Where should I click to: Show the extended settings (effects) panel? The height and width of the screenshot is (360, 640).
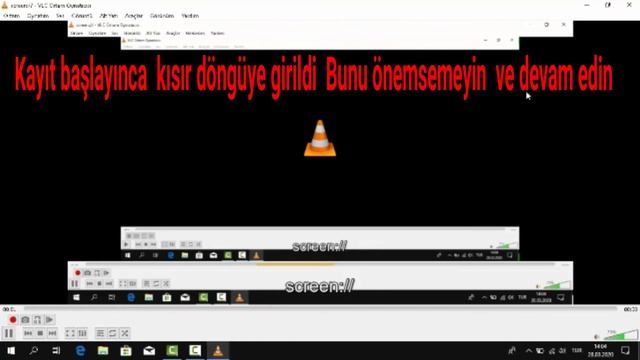pyautogui.click(x=82, y=333)
